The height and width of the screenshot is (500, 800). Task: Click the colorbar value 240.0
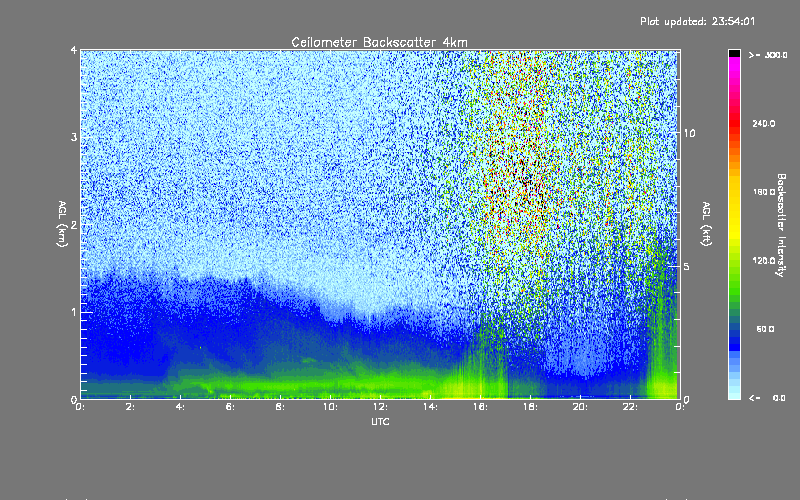pos(764,123)
